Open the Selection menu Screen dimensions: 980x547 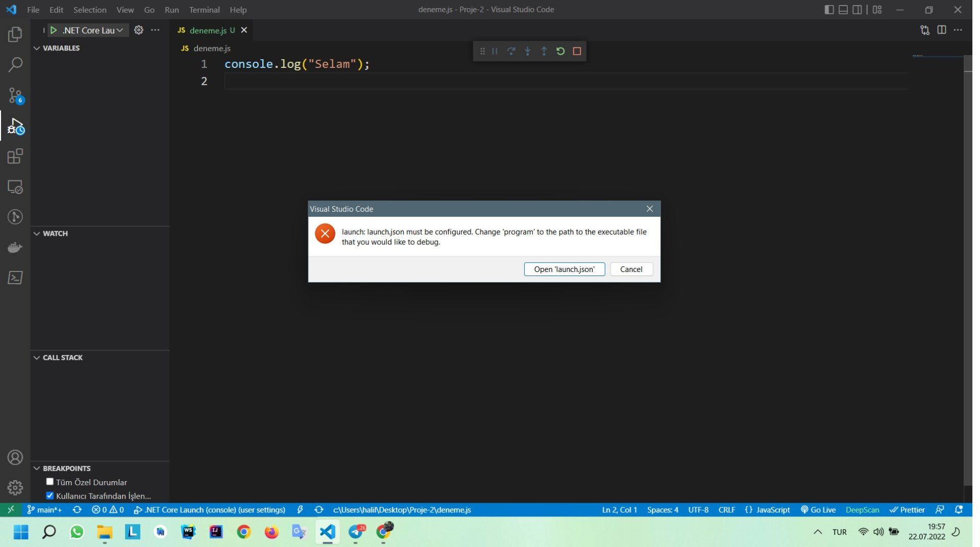click(x=90, y=10)
